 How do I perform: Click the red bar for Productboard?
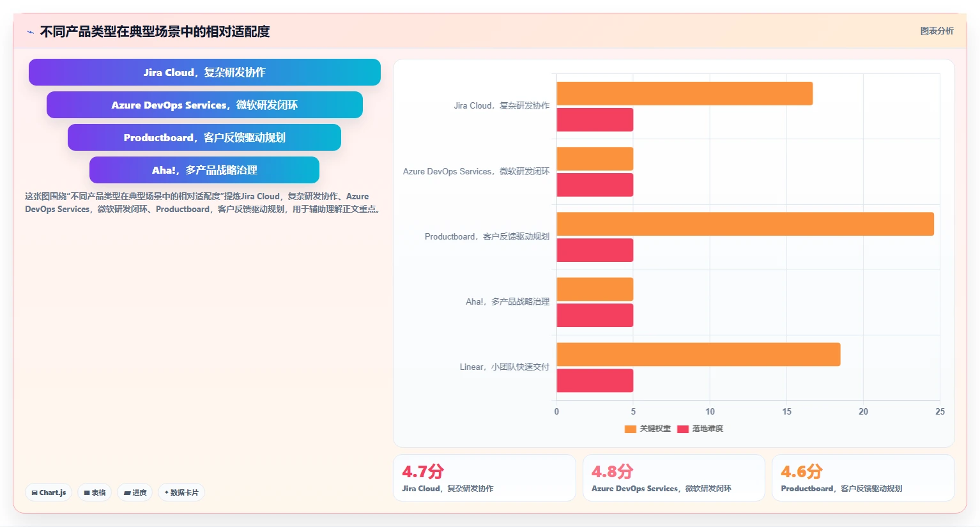595,250
